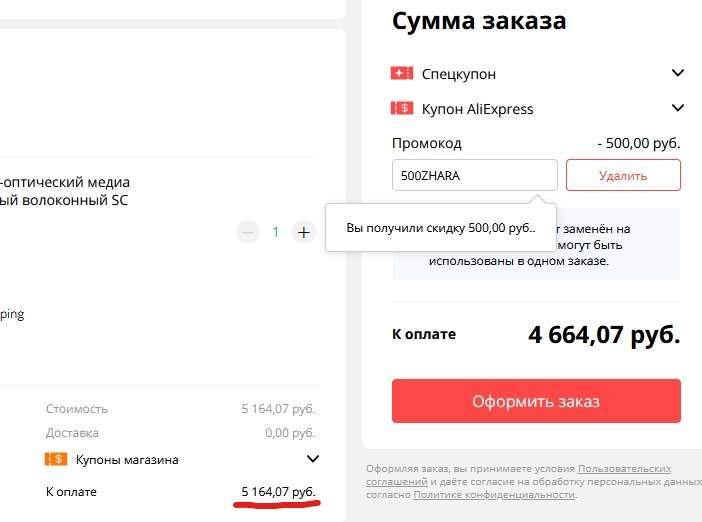Click the promo code field with 500ZHARA
This screenshot has height=522, width=702.
(x=474, y=175)
